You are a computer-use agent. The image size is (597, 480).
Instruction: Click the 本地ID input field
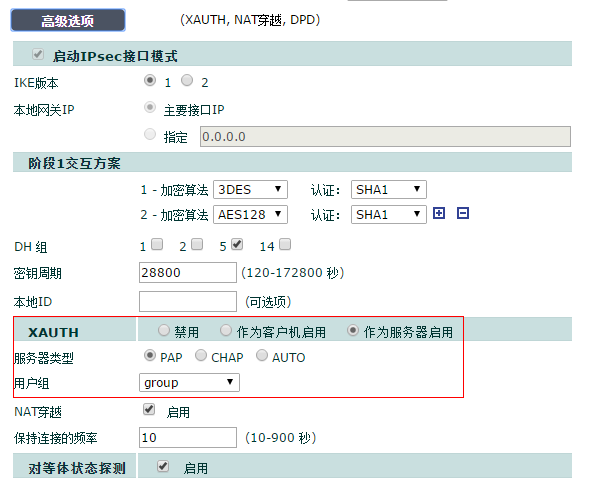click(x=188, y=301)
